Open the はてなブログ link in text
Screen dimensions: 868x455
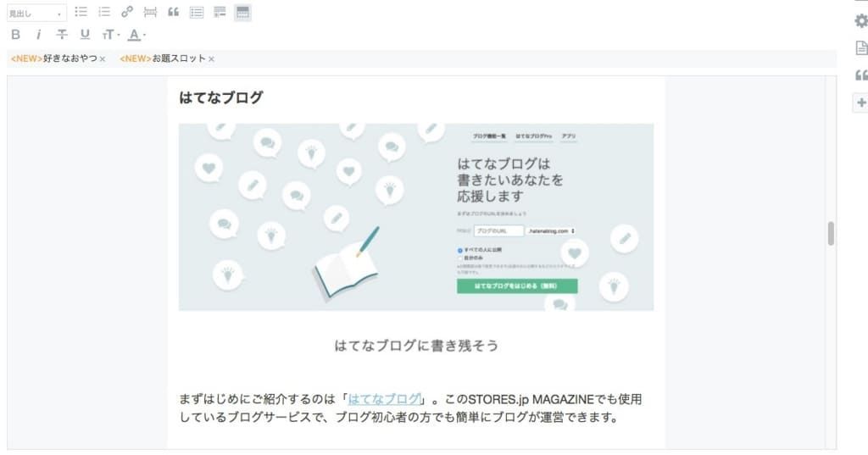click(x=384, y=398)
